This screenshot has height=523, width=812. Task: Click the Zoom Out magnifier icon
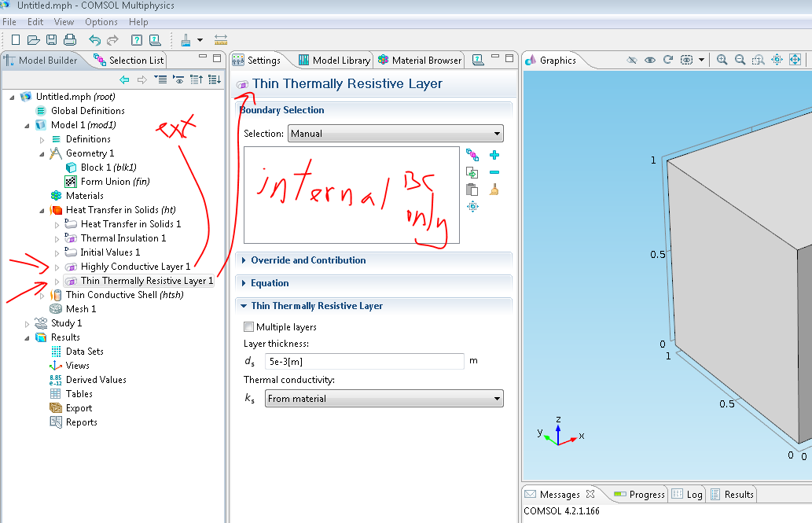740,60
